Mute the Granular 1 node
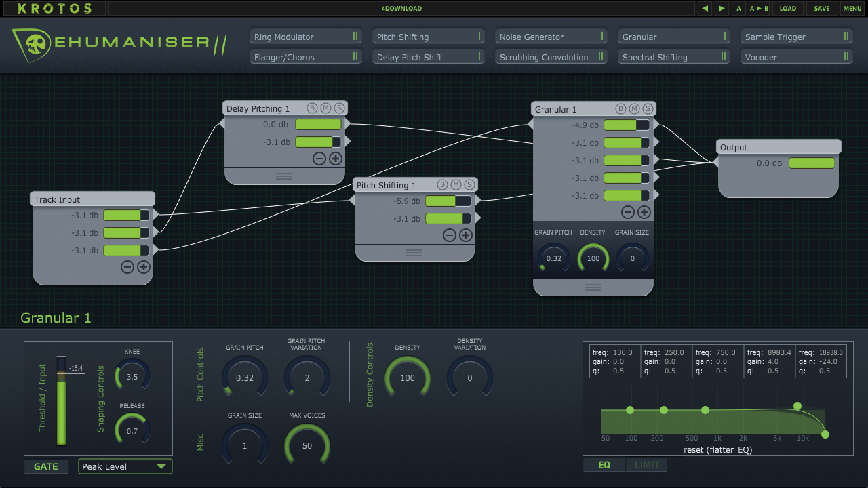The height and width of the screenshot is (488, 868). [634, 109]
